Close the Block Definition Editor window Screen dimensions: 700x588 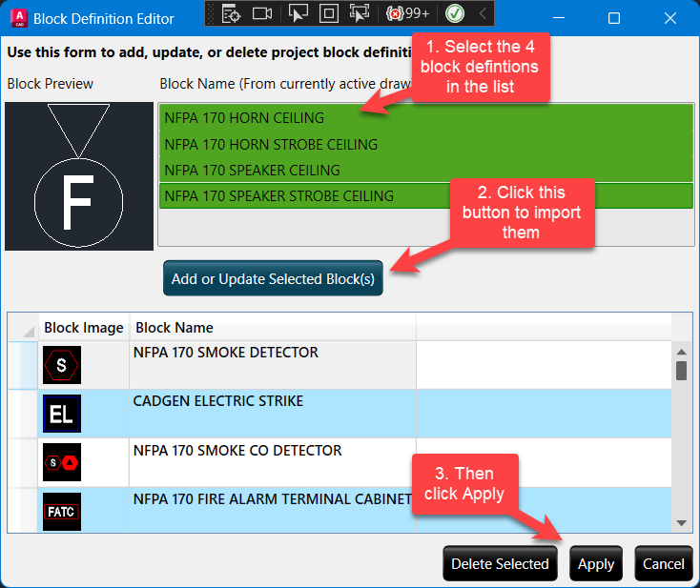670,18
